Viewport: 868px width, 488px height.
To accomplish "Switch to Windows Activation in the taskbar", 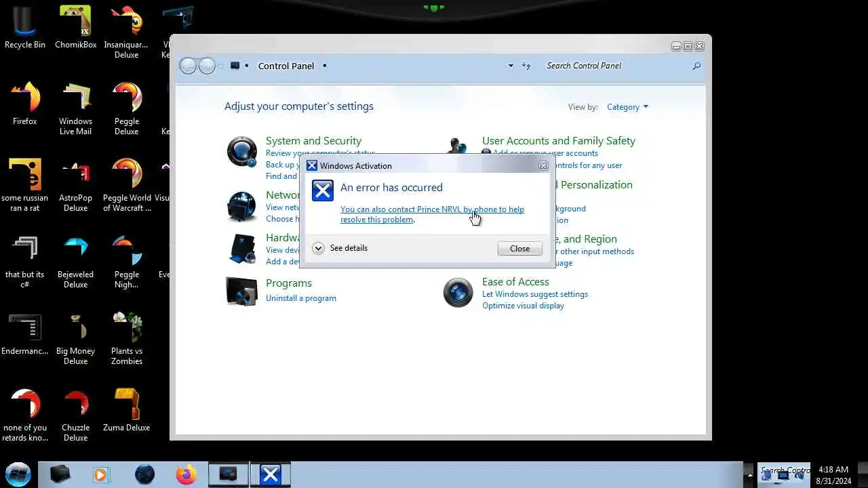I will point(271,474).
